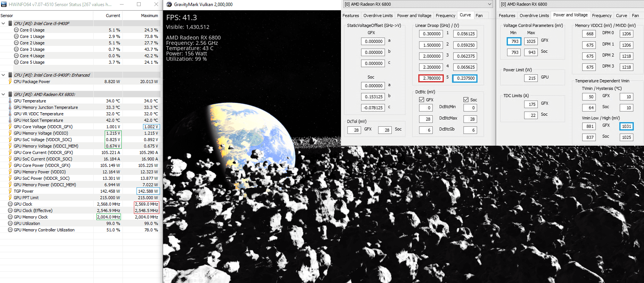Edit DcBtcGb GFX field 6

[426, 130]
